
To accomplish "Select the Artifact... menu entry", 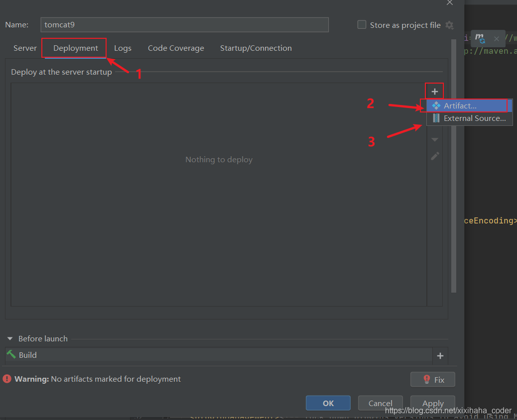I will 469,105.
